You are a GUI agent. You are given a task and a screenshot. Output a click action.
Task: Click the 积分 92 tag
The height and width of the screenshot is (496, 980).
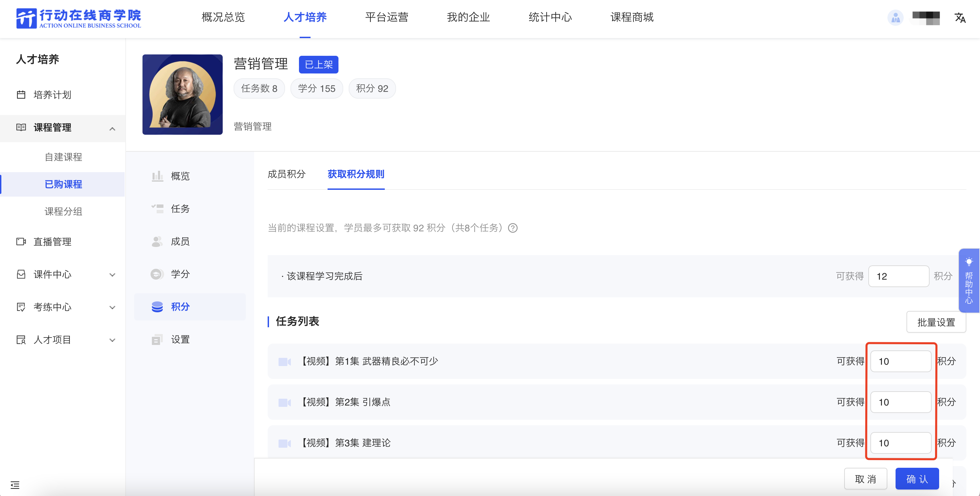(372, 88)
